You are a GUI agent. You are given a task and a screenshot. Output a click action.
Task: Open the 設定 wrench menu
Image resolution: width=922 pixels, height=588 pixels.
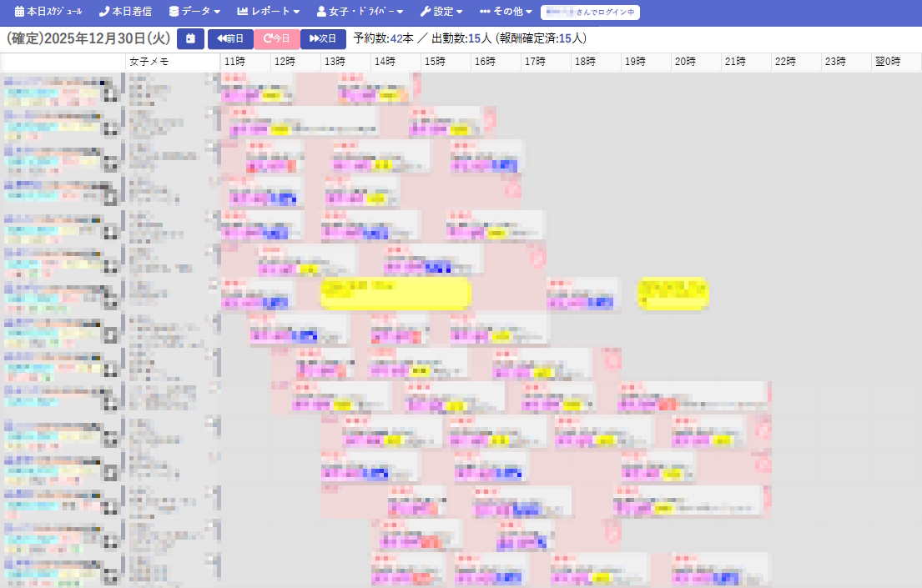pos(441,13)
